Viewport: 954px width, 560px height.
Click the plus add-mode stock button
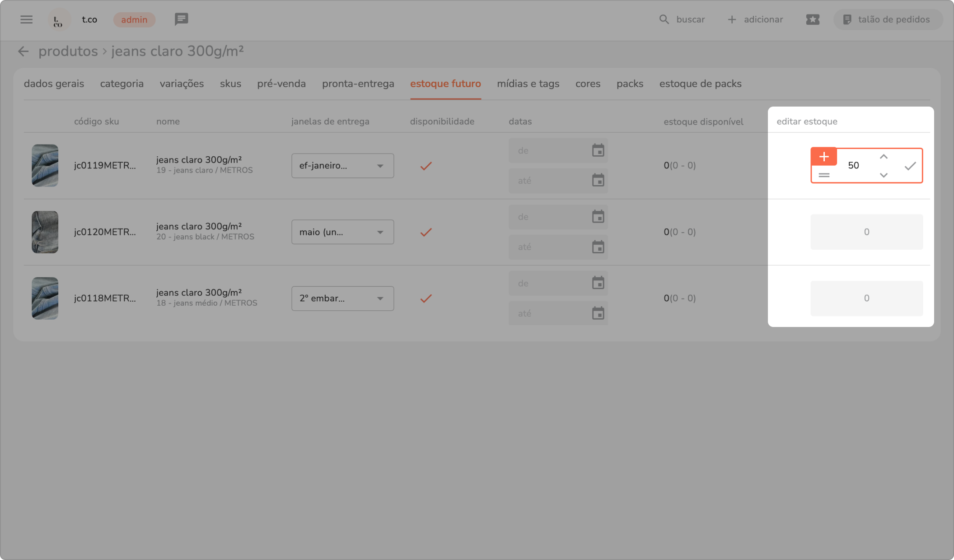pos(823,157)
